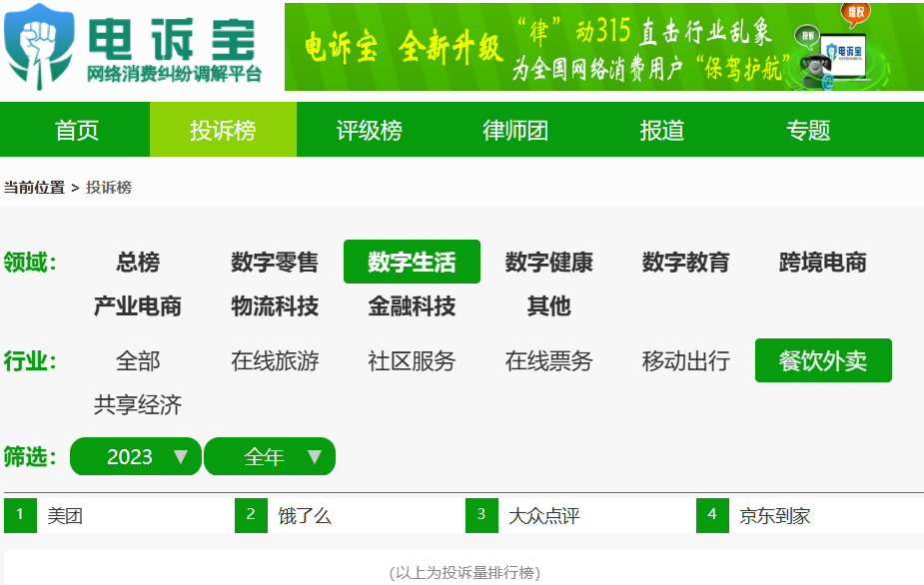Select the 数字教育 domain
Viewport: 924px width, 585px height.
click(x=686, y=262)
